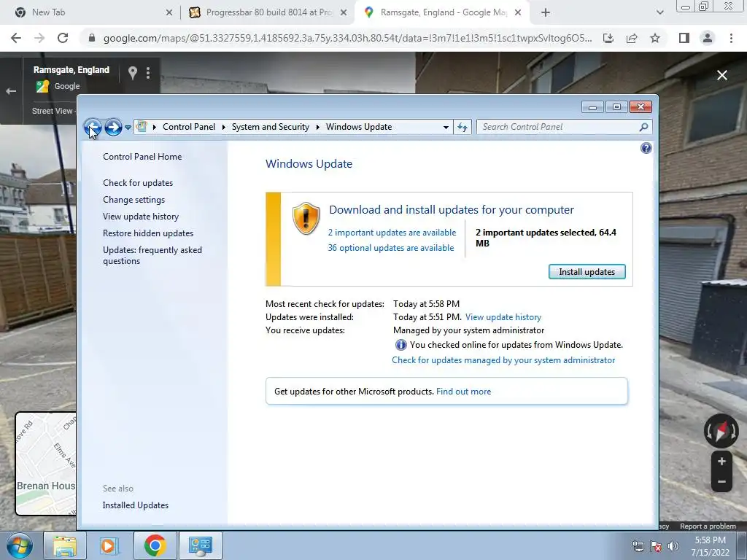This screenshot has width=747, height=560.
Task: Open 2 important updates are available
Action: tap(392, 233)
